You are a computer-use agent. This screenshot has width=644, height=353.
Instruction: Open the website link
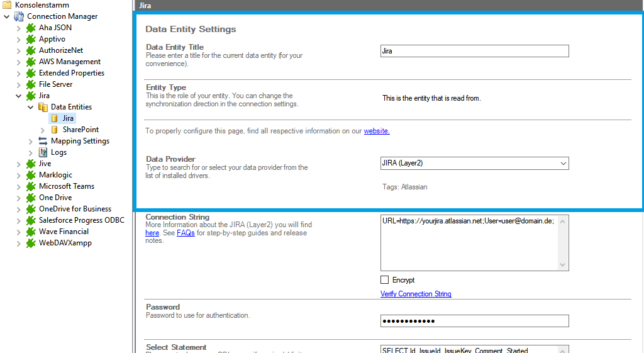(x=377, y=131)
